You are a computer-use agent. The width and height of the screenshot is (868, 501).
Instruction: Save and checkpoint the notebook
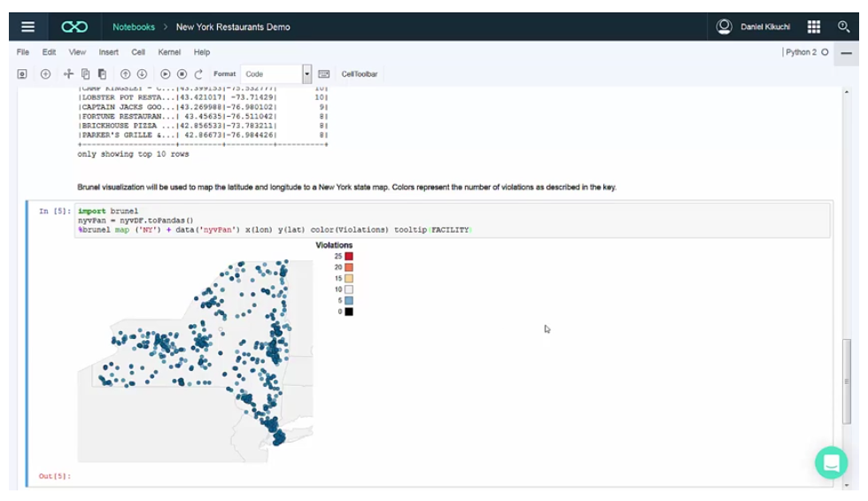click(x=22, y=74)
